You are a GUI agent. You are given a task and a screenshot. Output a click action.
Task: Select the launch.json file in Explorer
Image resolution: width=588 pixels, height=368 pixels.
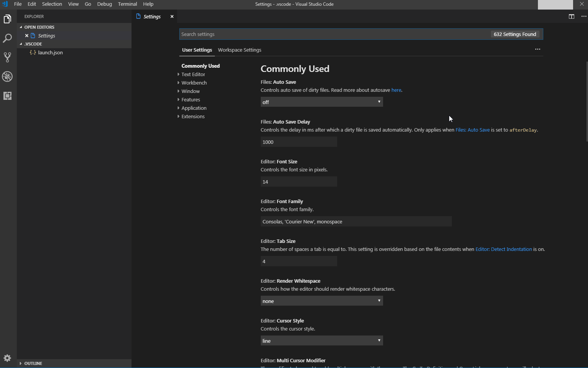pyautogui.click(x=50, y=52)
